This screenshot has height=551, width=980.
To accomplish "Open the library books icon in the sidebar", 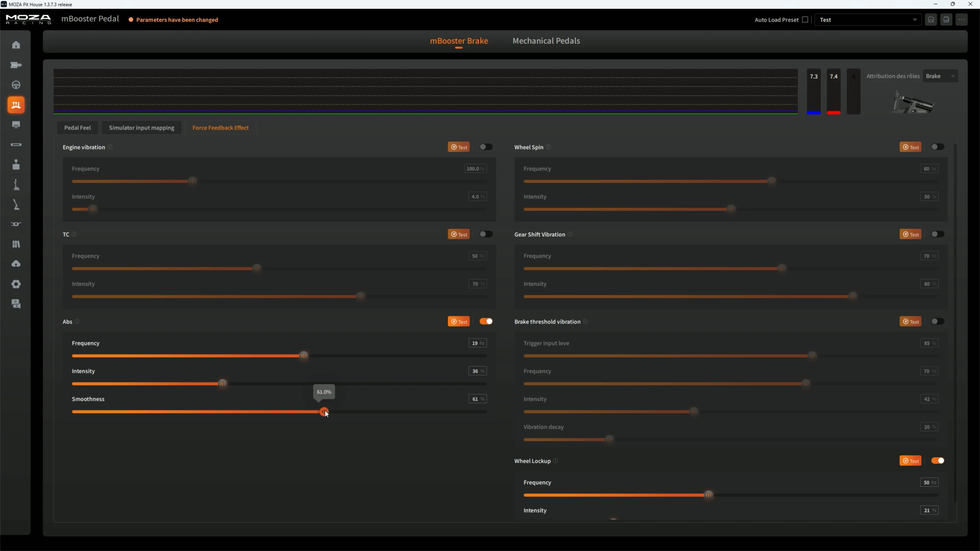I will pyautogui.click(x=16, y=244).
